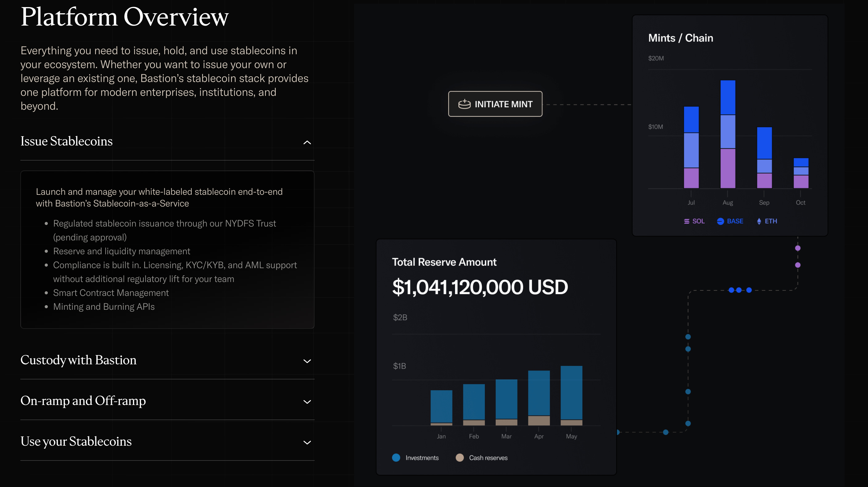Click the blue Investments legend dot
868x487 pixels.
click(x=396, y=458)
